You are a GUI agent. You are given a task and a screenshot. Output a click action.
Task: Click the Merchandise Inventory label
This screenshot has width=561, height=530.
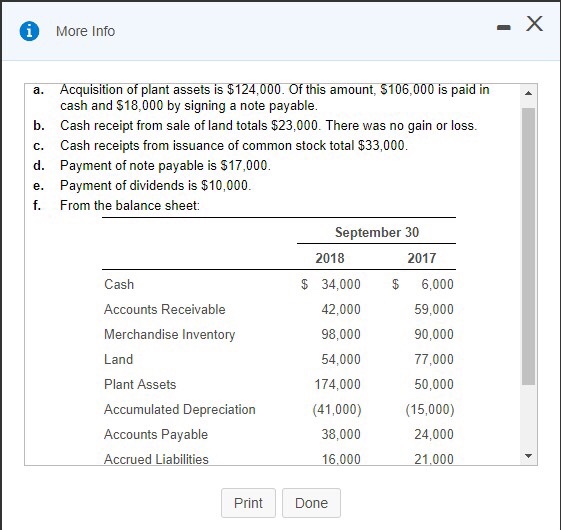click(x=169, y=335)
